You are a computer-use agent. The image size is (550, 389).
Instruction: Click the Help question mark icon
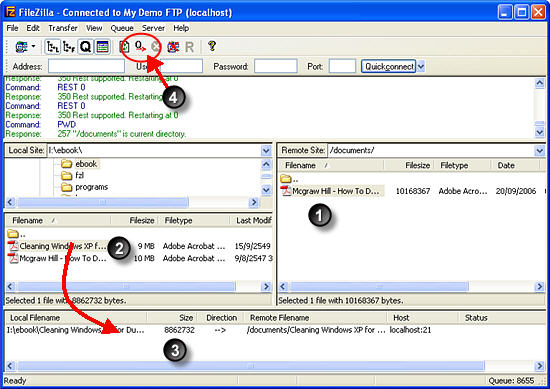(212, 46)
